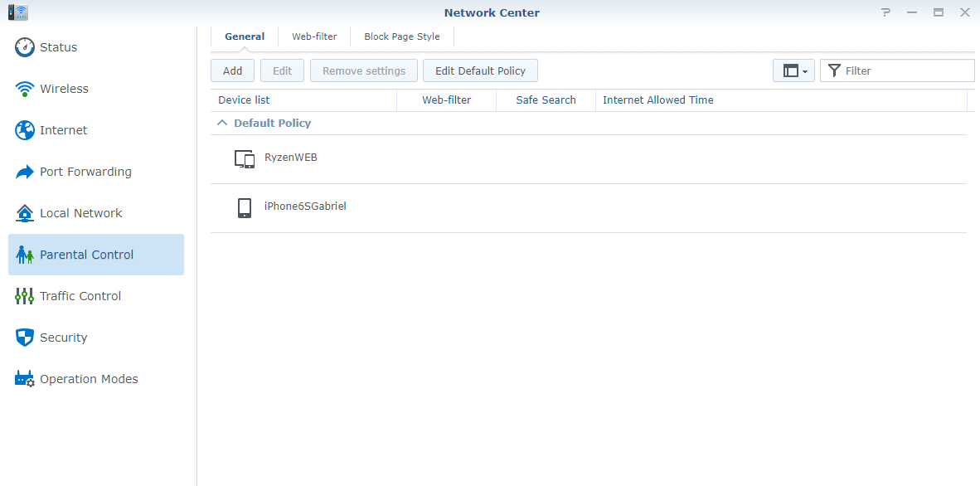Open the Status gauge icon
Image resolution: width=980 pixels, height=486 pixels.
tap(25, 47)
